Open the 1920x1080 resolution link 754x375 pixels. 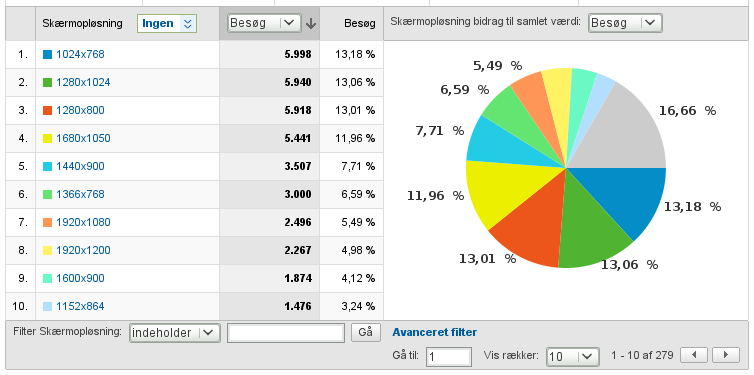click(83, 222)
